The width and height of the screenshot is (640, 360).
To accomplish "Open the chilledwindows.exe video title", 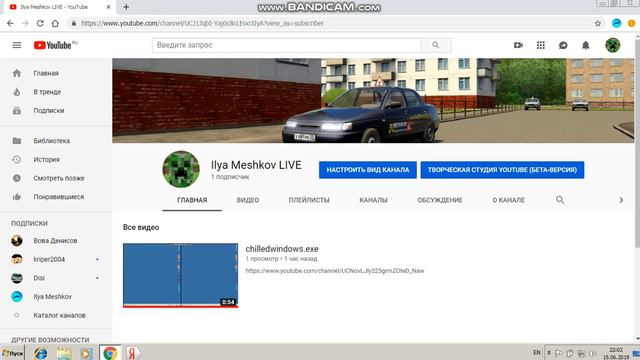I will (x=282, y=249).
